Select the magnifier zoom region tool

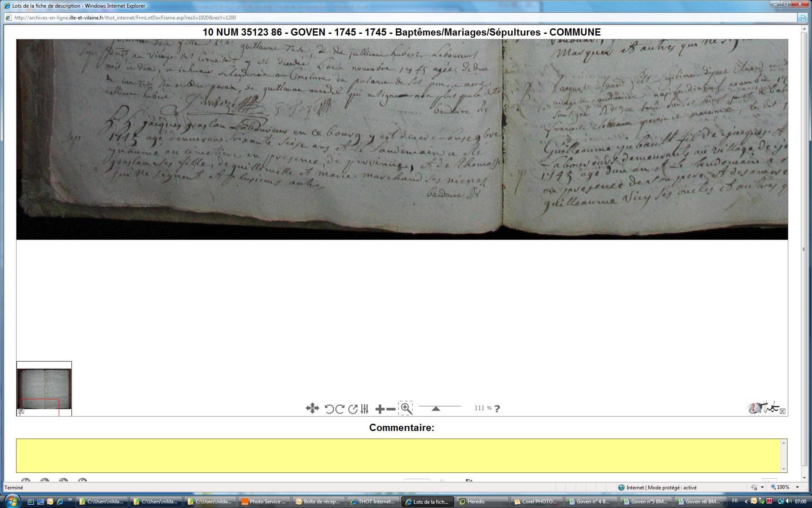(406, 408)
